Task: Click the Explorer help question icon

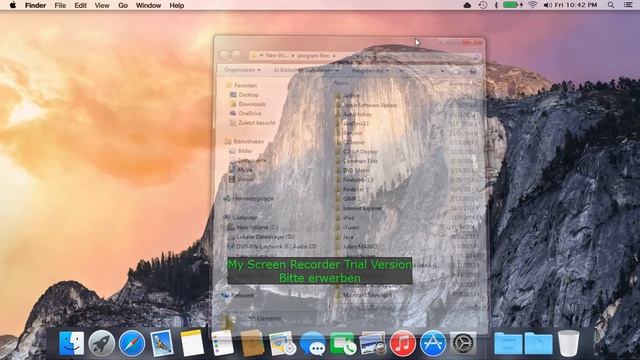Action: 473,71
